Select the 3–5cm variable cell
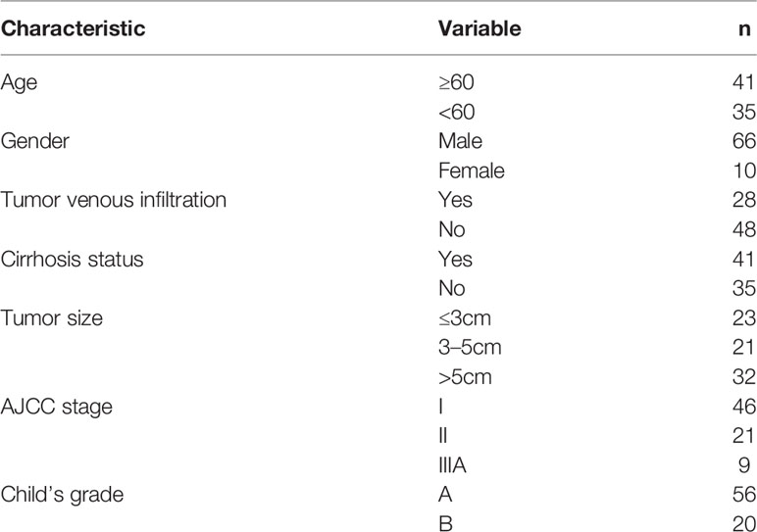 coord(470,347)
